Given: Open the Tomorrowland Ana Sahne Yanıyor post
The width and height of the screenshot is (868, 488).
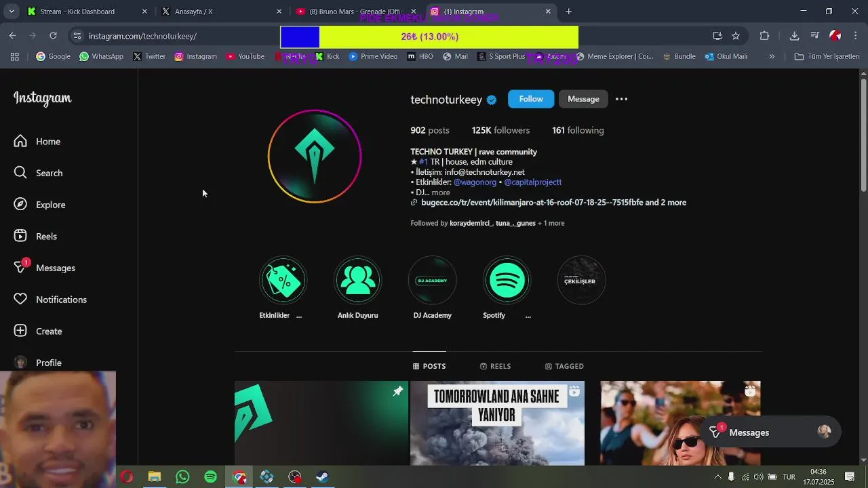Looking at the screenshot, I should click(497, 423).
